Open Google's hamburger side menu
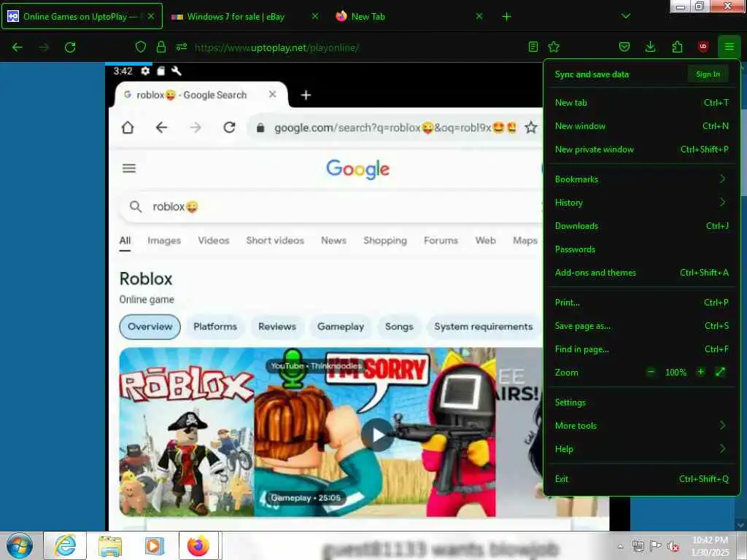 129,168
